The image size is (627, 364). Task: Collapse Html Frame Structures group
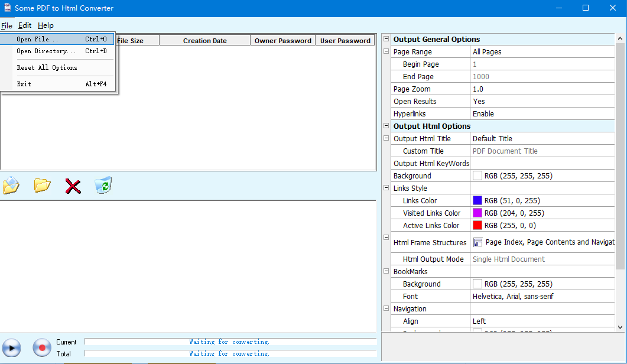pyautogui.click(x=386, y=237)
